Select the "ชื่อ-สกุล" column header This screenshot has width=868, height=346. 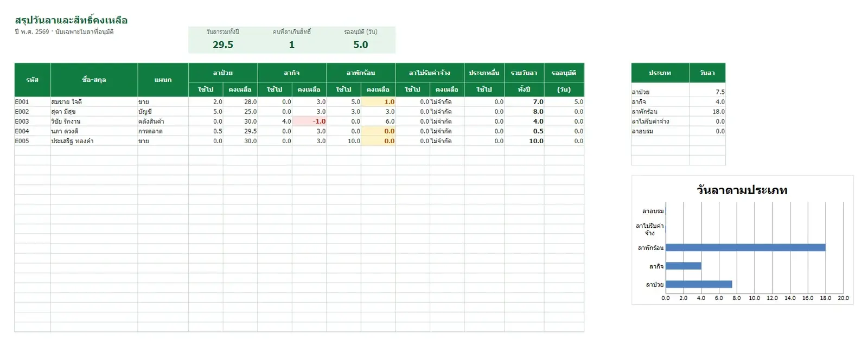coord(94,80)
